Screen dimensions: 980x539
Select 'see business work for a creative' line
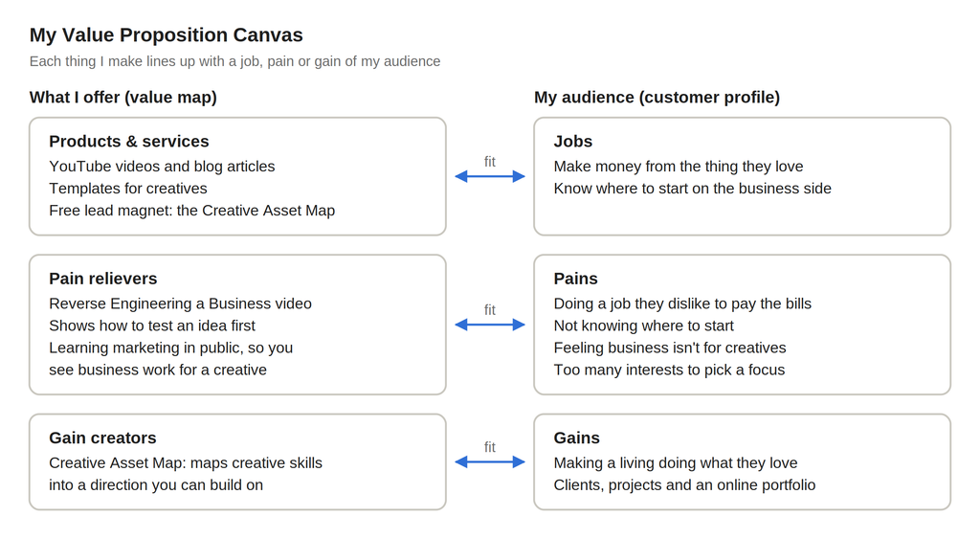click(x=158, y=370)
